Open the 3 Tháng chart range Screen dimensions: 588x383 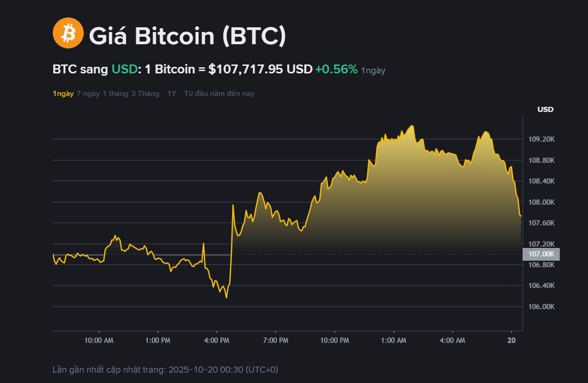coord(145,94)
